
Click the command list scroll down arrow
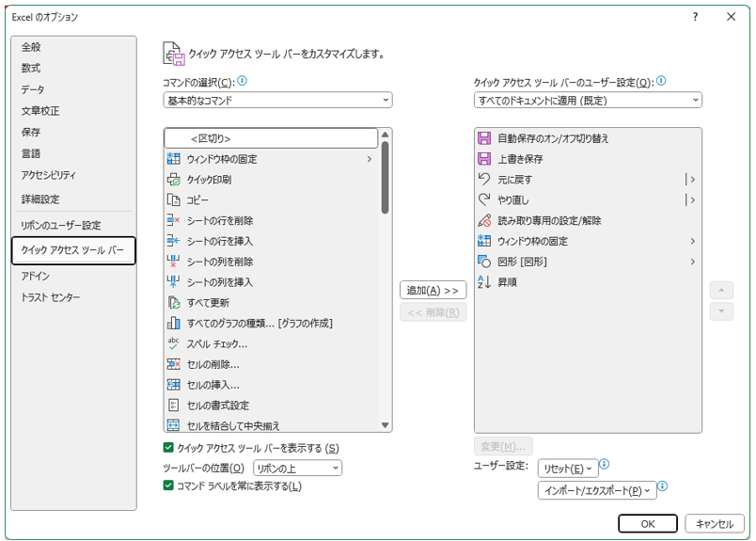(x=385, y=425)
